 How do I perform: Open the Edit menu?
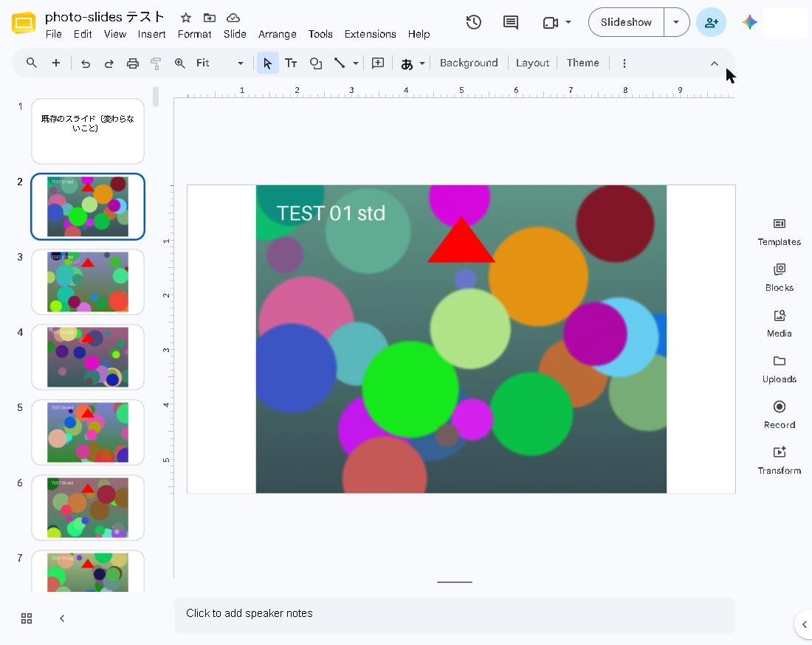(x=83, y=34)
